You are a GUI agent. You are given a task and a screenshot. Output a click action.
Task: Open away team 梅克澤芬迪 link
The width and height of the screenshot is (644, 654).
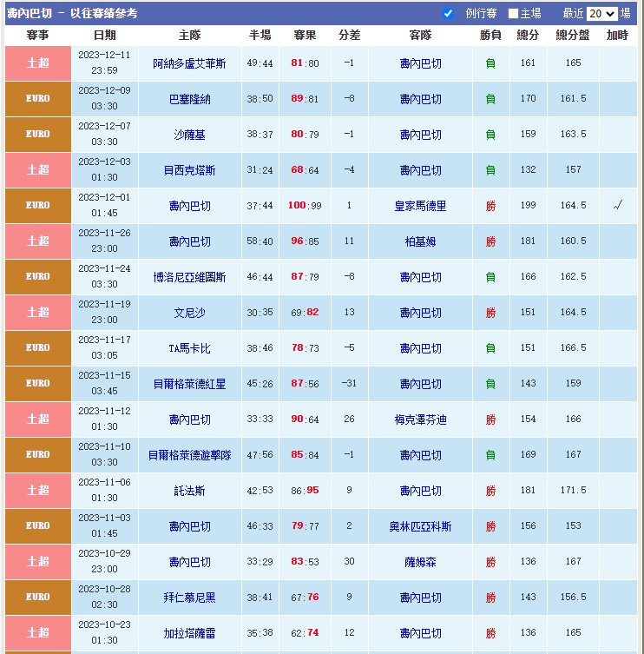[420, 419]
